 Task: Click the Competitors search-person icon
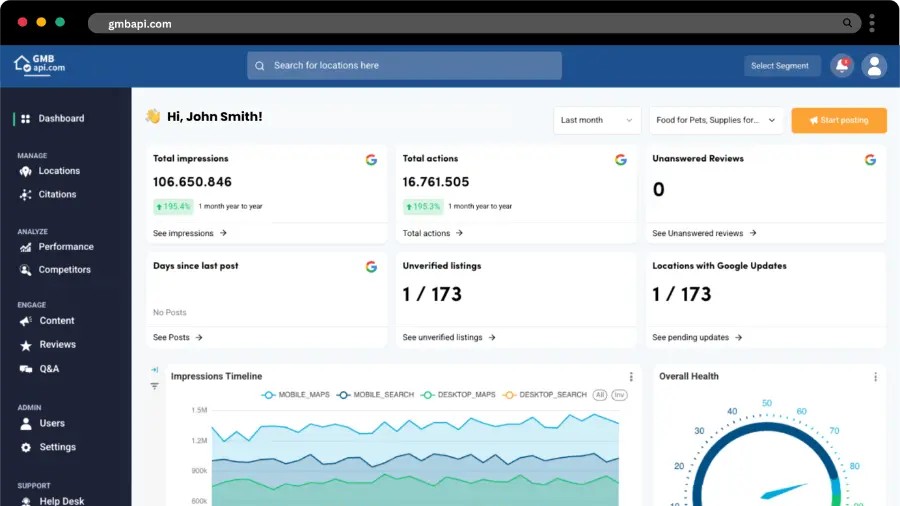[25, 270]
